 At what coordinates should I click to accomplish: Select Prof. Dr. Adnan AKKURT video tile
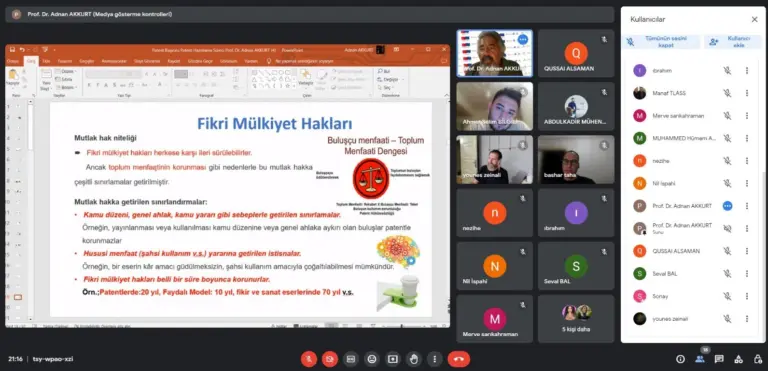[x=495, y=53]
